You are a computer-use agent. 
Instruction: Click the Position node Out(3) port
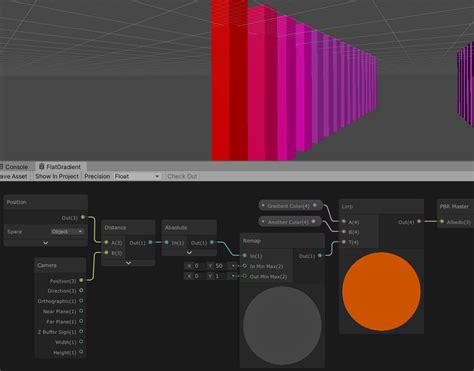tap(83, 217)
